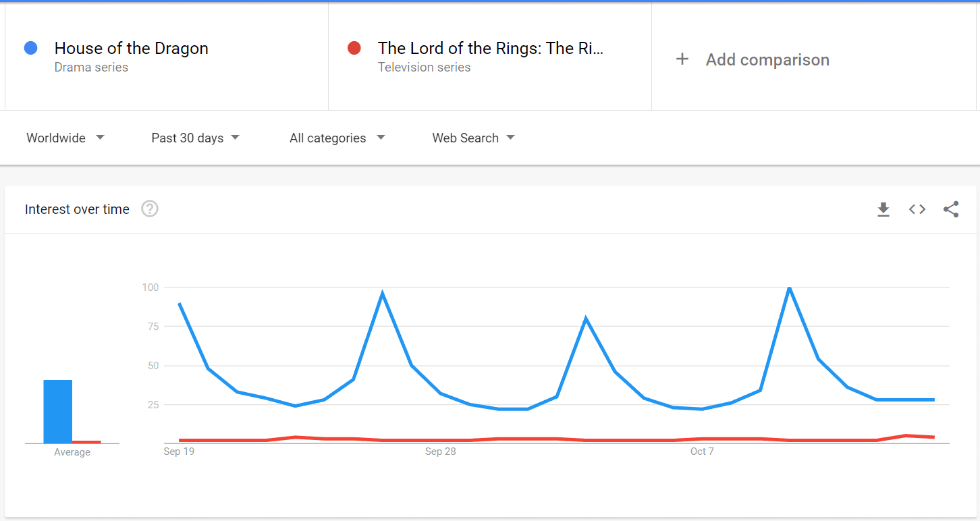This screenshot has width=980, height=521.
Task: Click the Drama series subtitle text
Action: pos(91,67)
